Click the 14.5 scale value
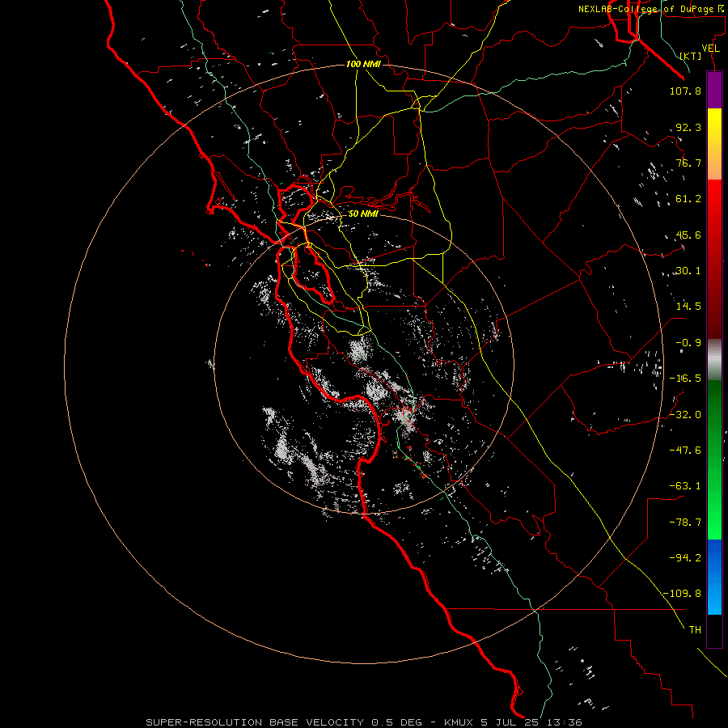The width and height of the screenshot is (728, 728). click(688, 307)
